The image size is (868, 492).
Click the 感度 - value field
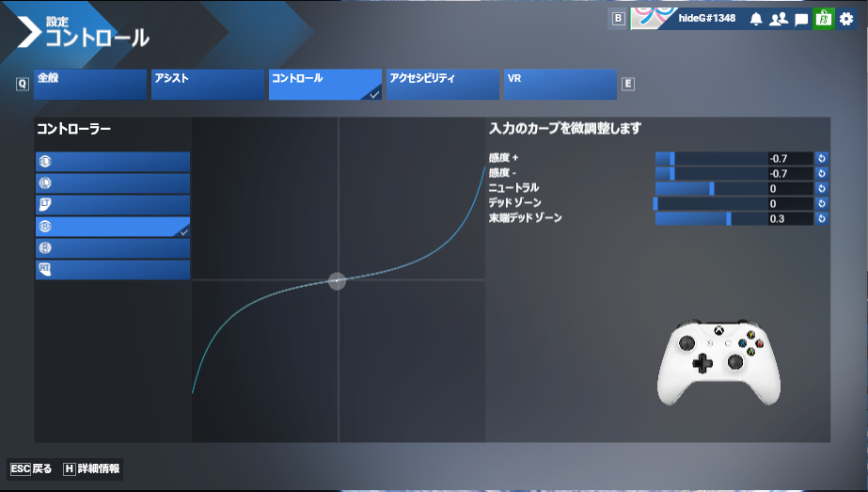(x=788, y=173)
